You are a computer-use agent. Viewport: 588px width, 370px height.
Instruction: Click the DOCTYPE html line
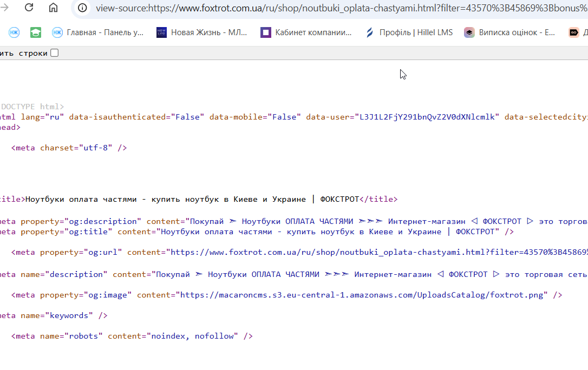(32, 107)
